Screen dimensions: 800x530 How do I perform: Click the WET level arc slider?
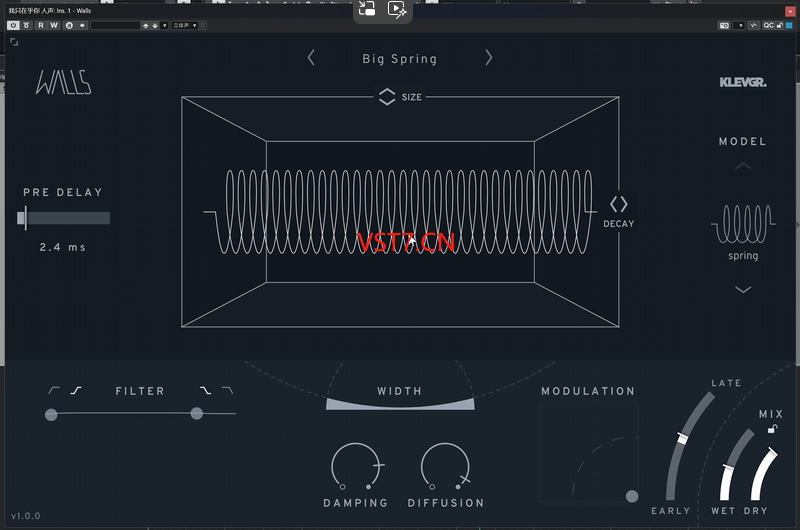pyautogui.click(x=728, y=482)
